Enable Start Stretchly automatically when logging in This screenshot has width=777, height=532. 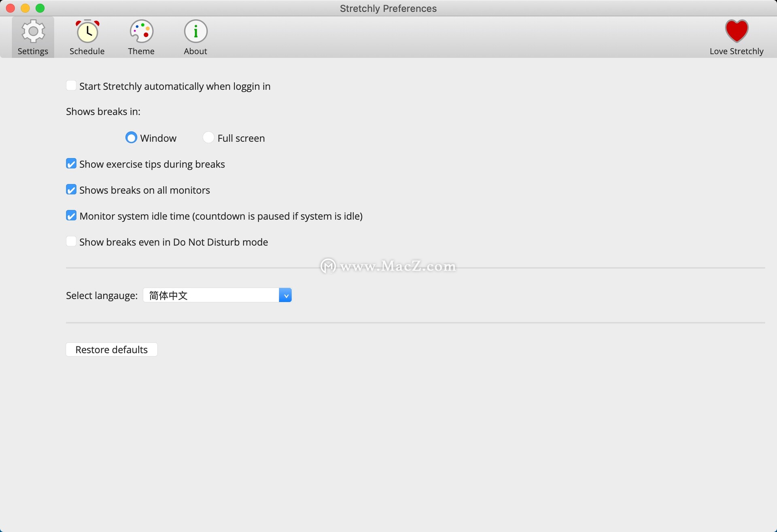[71, 86]
